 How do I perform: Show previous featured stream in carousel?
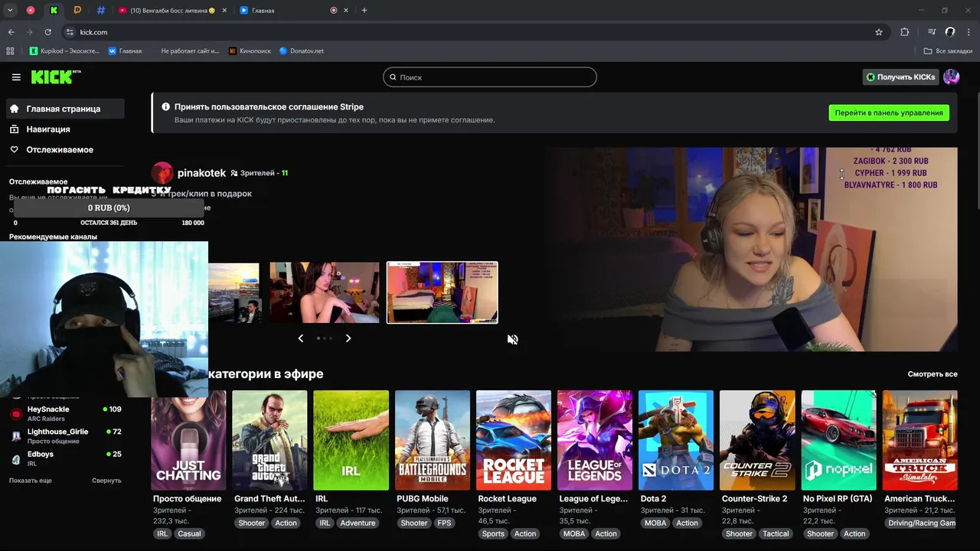click(300, 338)
